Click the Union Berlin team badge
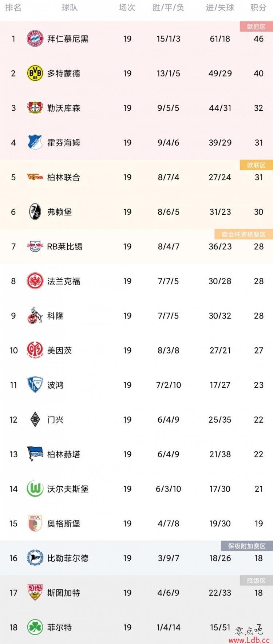This screenshot has width=273, height=644. pyautogui.click(x=35, y=177)
